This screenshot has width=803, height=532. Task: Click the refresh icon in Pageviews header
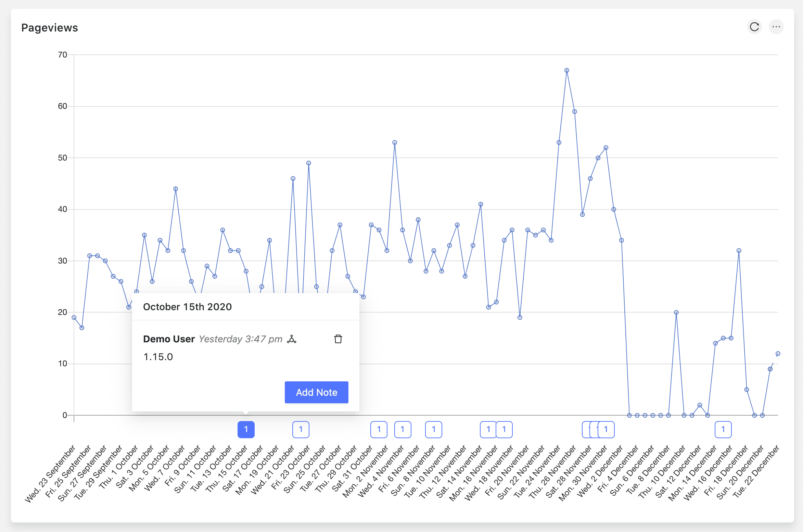754,27
